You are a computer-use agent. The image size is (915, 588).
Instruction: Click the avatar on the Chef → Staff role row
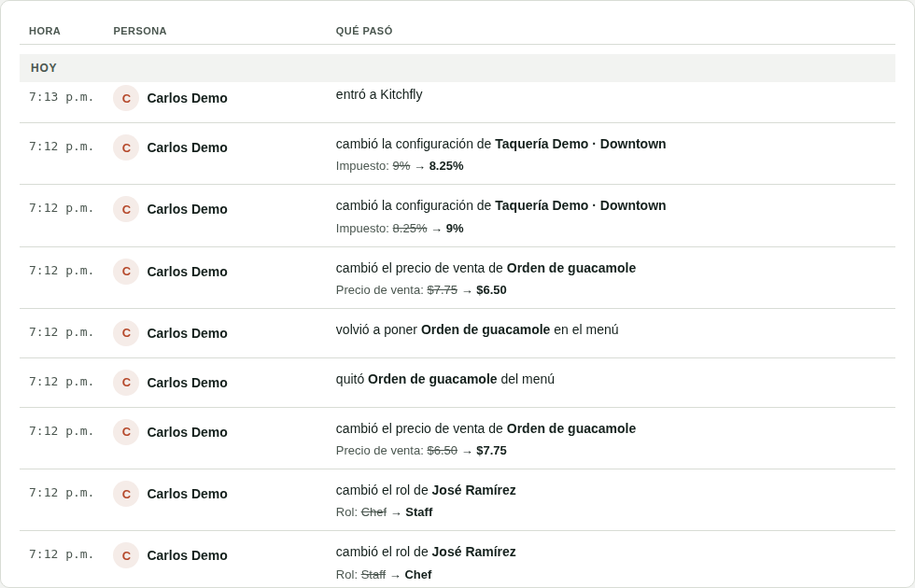126,494
